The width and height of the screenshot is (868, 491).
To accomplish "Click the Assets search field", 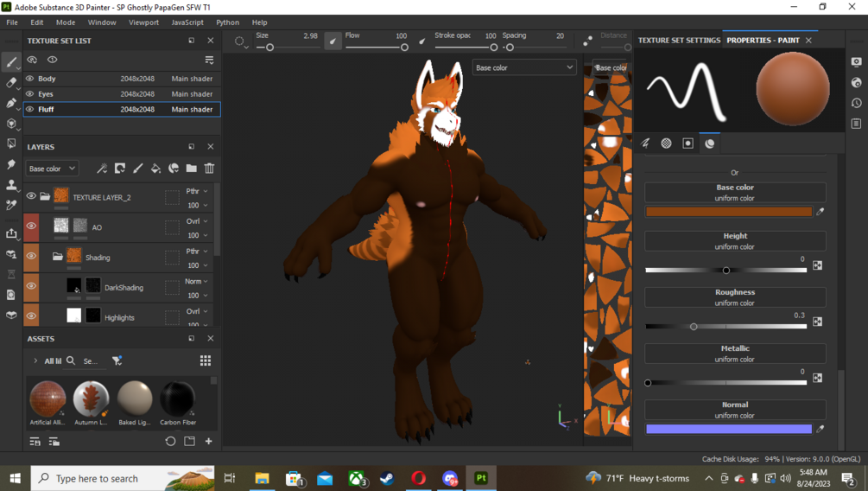I will pos(92,360).
